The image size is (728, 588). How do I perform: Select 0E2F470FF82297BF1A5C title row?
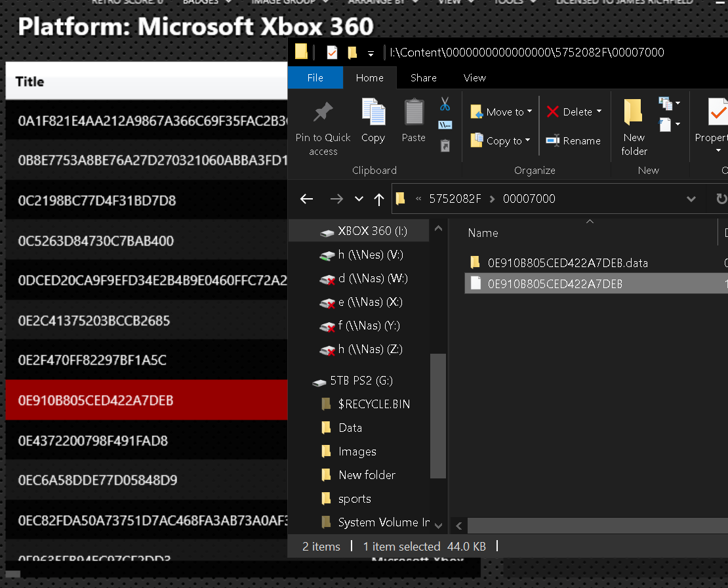[x=147, y=360]
